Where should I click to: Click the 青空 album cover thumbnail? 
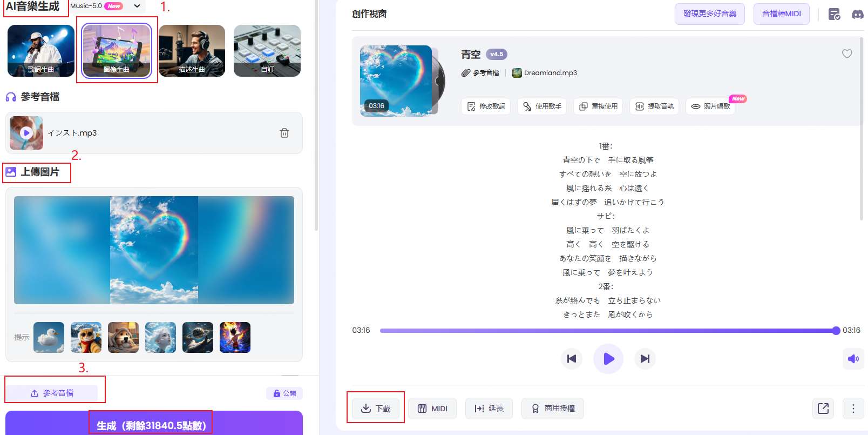(x=396, y=81)
